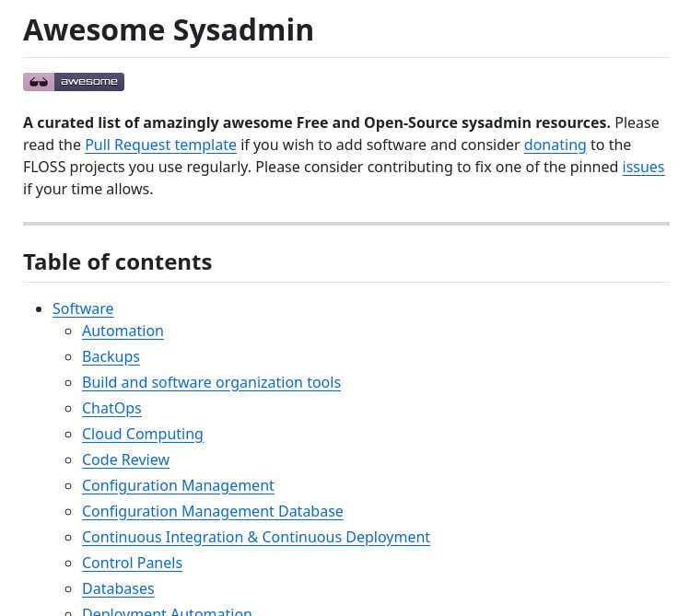Click the awesome badge with sunglasses icon
The height and width of the screenshot is (616, 690).
tap(74, 82)
